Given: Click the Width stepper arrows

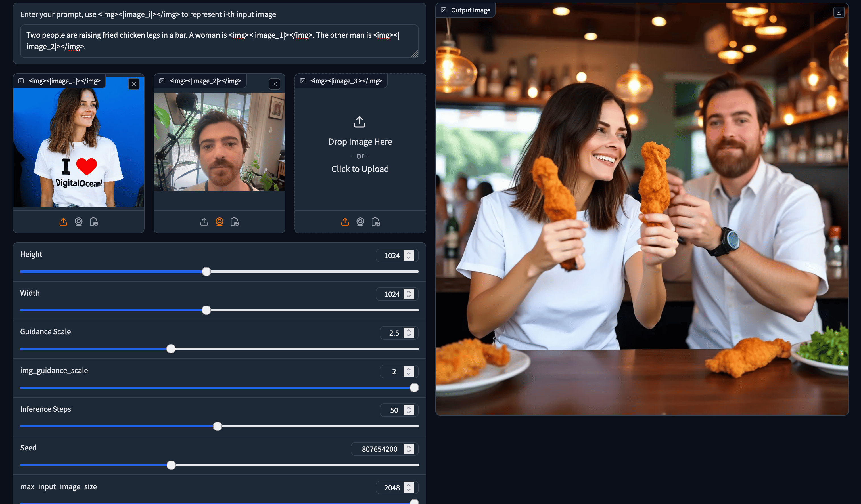Looking at the screenshot, I should [x=409, y=294].
